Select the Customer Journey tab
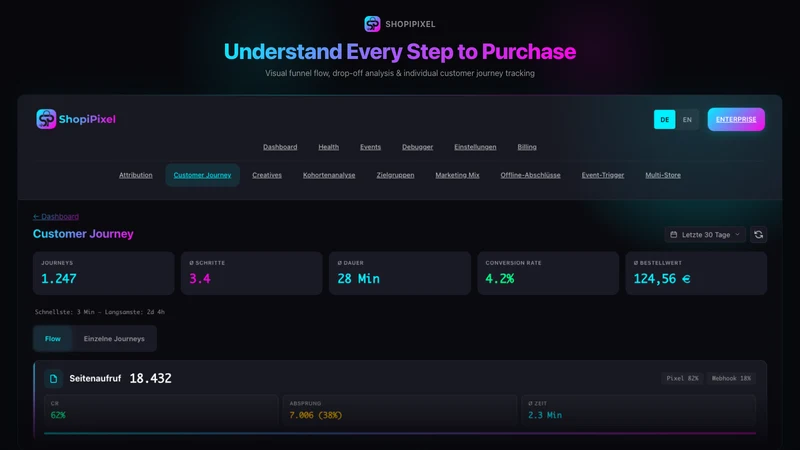The width and height of the screenshot is (800, 450). (203, 175)
